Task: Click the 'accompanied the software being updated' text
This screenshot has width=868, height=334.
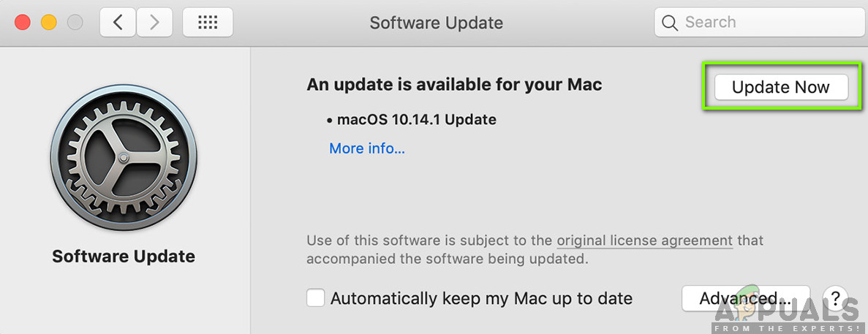Action: coord(447,259)
